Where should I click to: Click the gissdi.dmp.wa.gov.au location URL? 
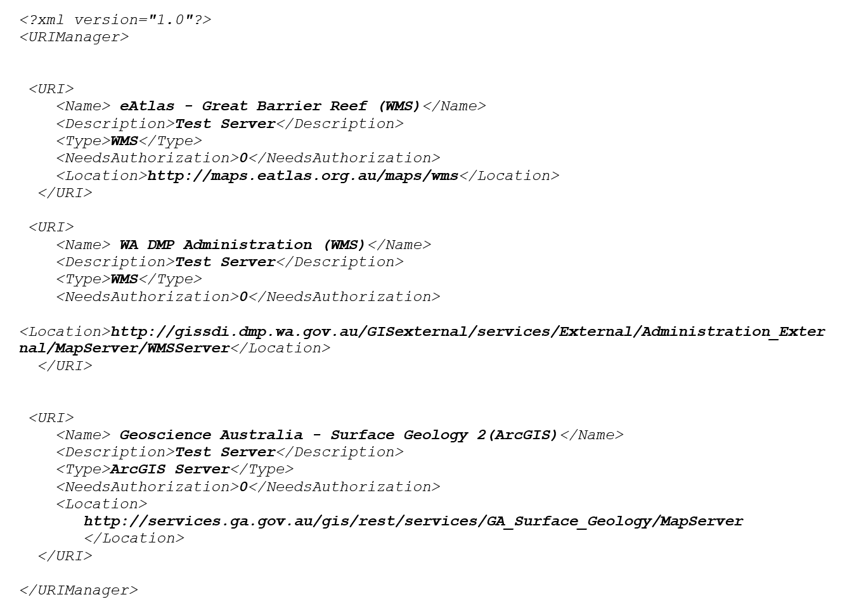point(423,340)
